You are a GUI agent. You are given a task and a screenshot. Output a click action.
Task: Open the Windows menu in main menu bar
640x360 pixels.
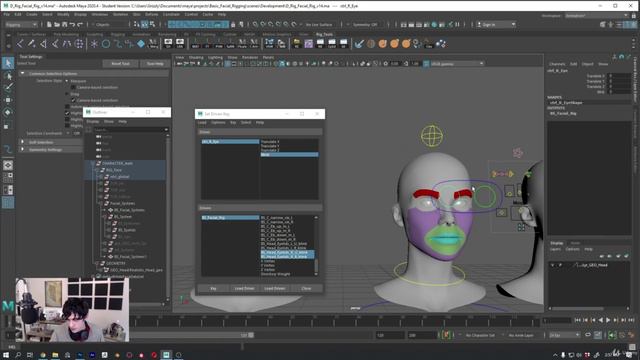pos(100,14)
